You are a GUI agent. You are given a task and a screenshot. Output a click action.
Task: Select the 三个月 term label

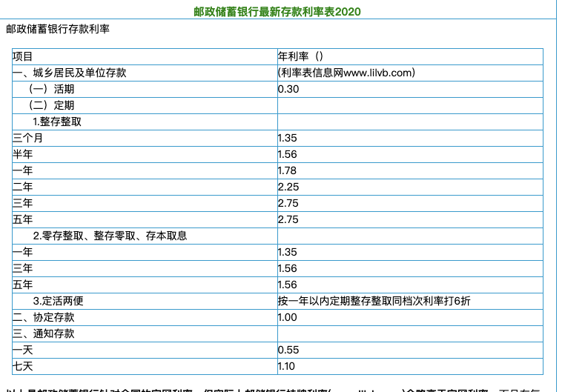click(27, 138)
